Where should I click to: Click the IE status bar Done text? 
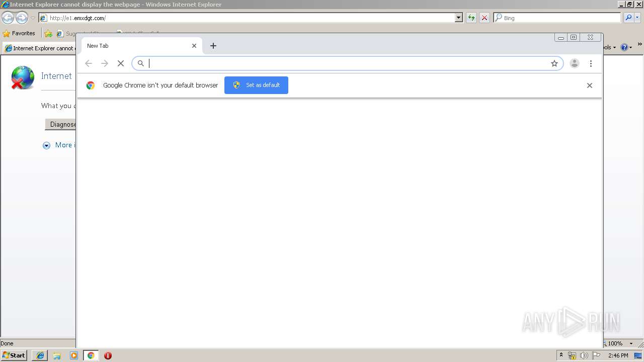(7, 343)
